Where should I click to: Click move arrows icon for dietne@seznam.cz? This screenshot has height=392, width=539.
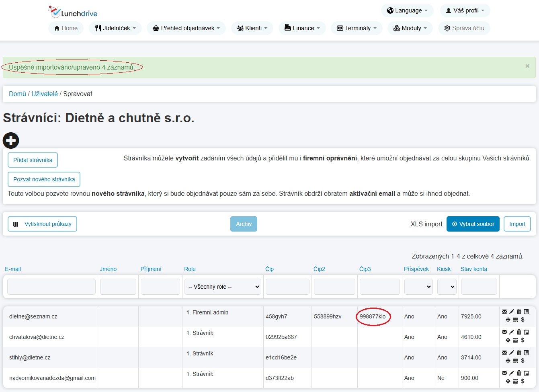pos(508,320)
